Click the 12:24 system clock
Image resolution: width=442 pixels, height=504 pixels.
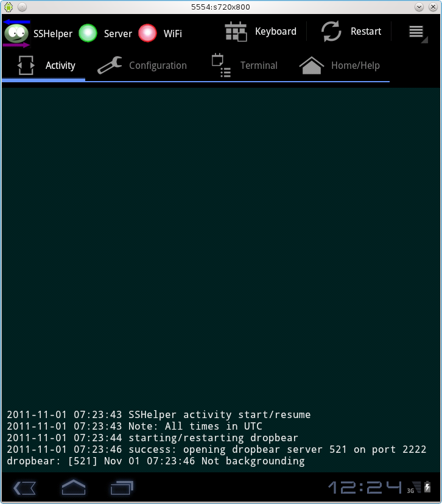click(365, 488)
